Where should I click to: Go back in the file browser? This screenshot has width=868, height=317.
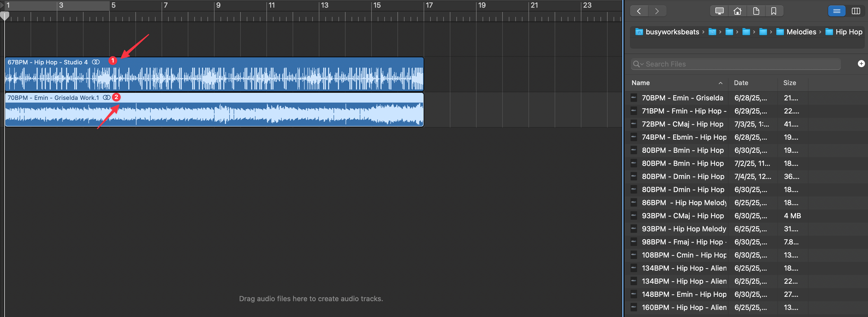point(639,11)
